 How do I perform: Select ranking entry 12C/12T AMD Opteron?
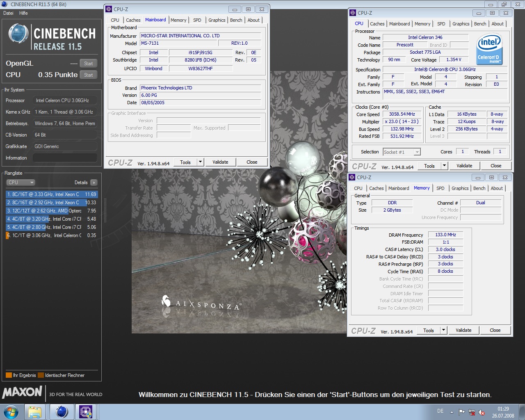pyautogui.click(x=52, y=211)
